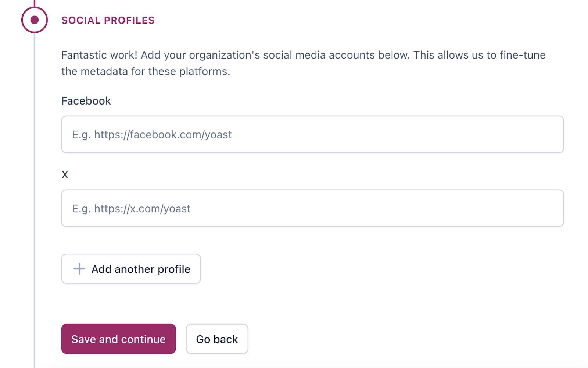The width and height of the screenshot is (588, 368).
Task: Click Add another profile
Action: tap(131, 269)
